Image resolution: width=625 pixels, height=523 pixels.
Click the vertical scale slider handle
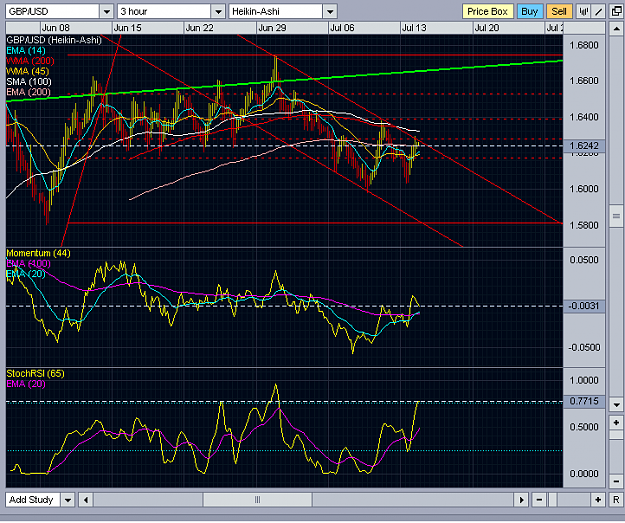616,216
